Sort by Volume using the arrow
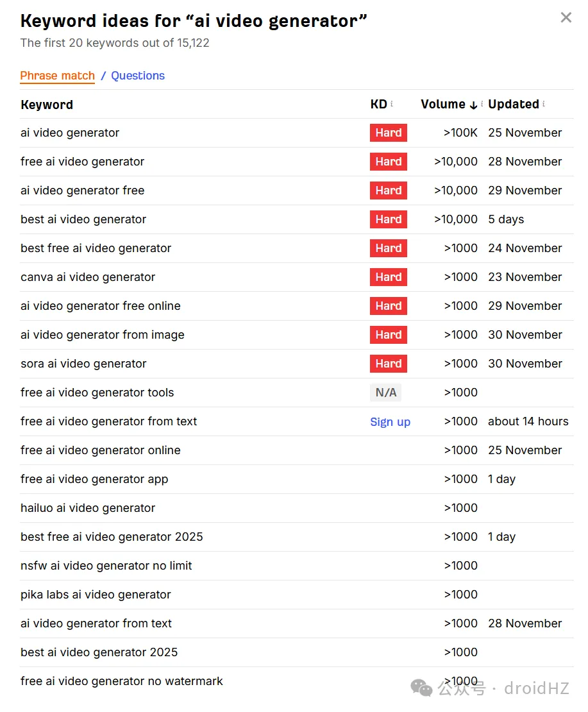The width and height of the screenshot is (588, 712). tap(474, 105)
